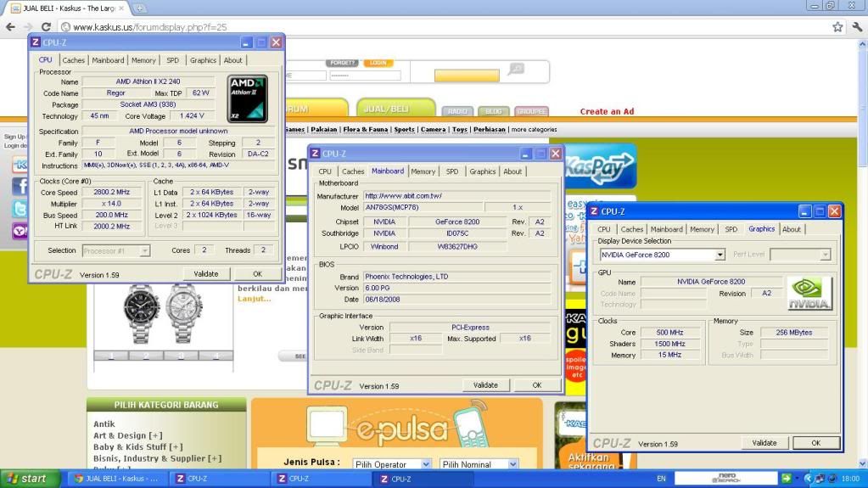Open new browser tab button

(139, 8)
